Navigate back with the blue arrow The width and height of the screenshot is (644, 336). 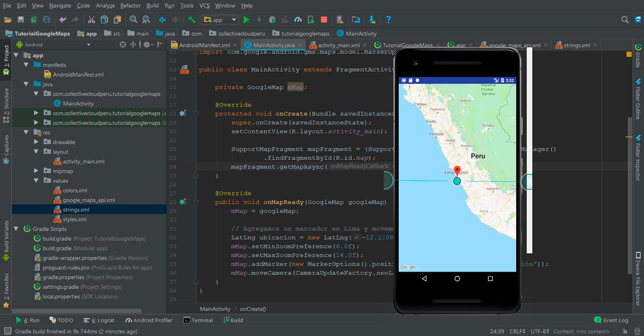point(162,20)
